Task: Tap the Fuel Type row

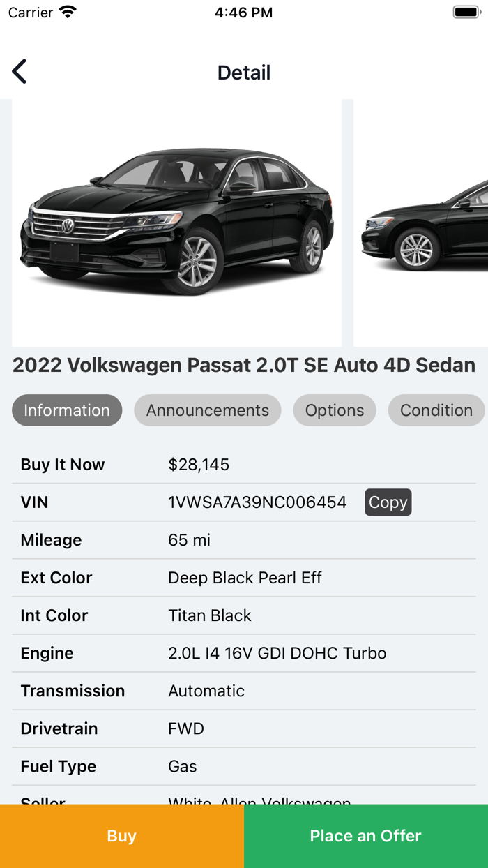Action: pyautogui.click(x=244, y=766)
